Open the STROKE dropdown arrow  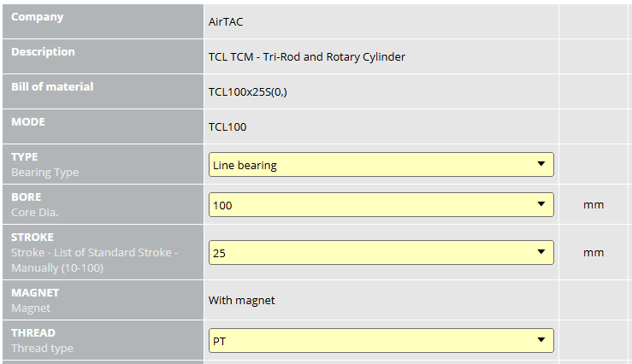[x=541, y=252]
